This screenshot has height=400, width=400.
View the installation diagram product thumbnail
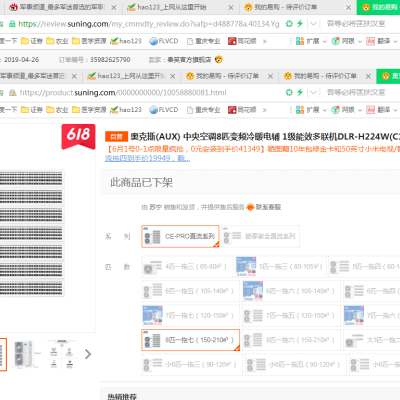click(62, 354)
